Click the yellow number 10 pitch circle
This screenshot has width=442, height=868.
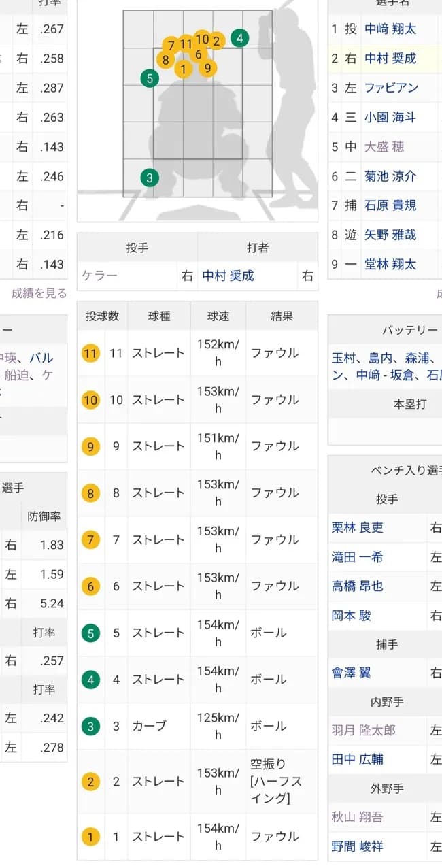pos(90,400)
